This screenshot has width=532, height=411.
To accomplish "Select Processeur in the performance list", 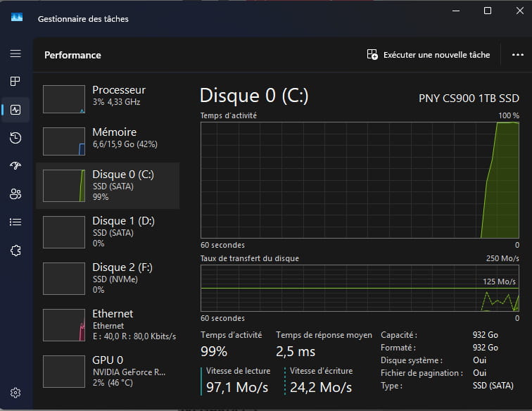I will (x=108, y=97).
